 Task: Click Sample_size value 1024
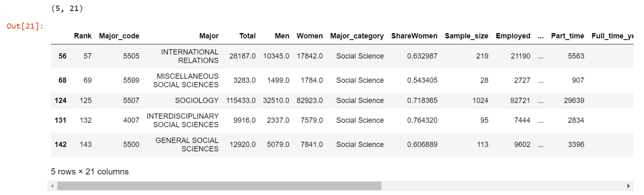[480, 101]
